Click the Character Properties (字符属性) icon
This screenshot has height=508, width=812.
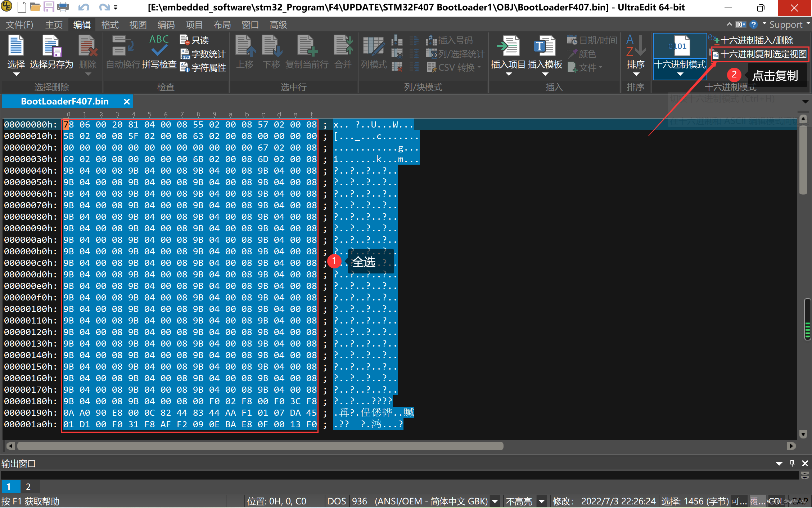tap(185, 67)
